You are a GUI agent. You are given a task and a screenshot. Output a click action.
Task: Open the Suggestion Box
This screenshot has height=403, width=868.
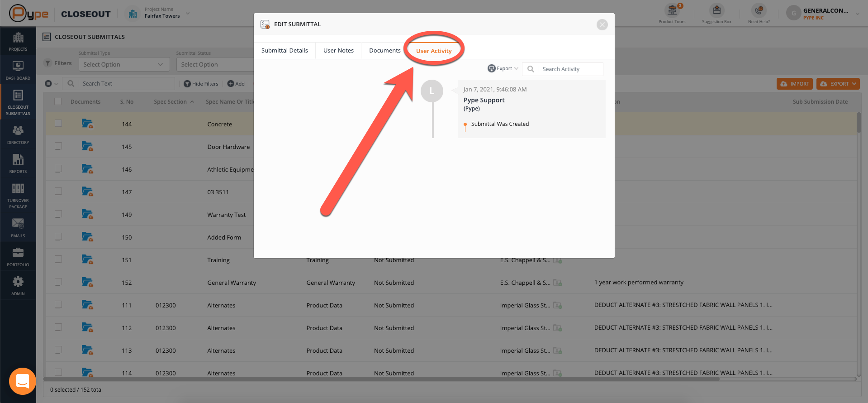pos(716,14)
